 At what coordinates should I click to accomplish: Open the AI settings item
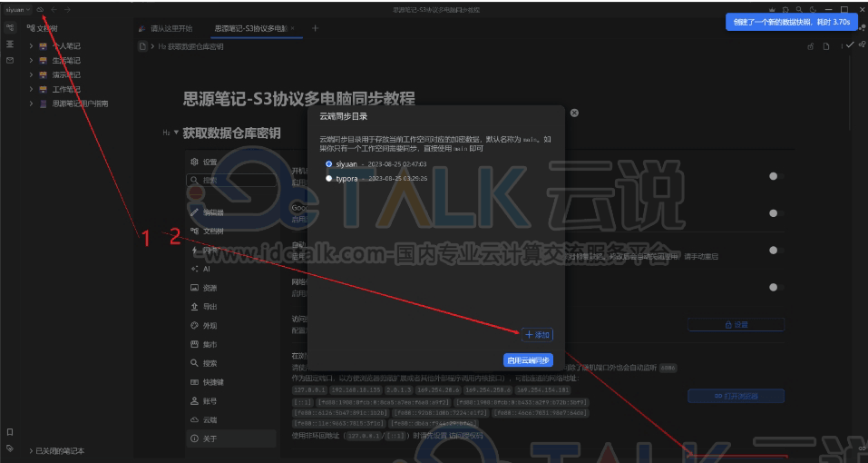pyautogui.click(x=231, y=269)
